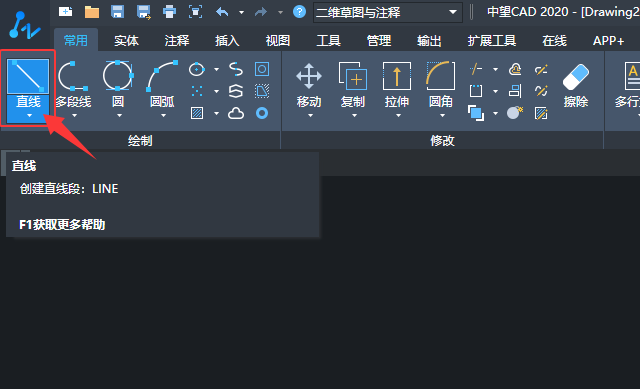Expand the 拉伸 stretch dropdown arrow
The image size is (640, 389).
point(398,116)
